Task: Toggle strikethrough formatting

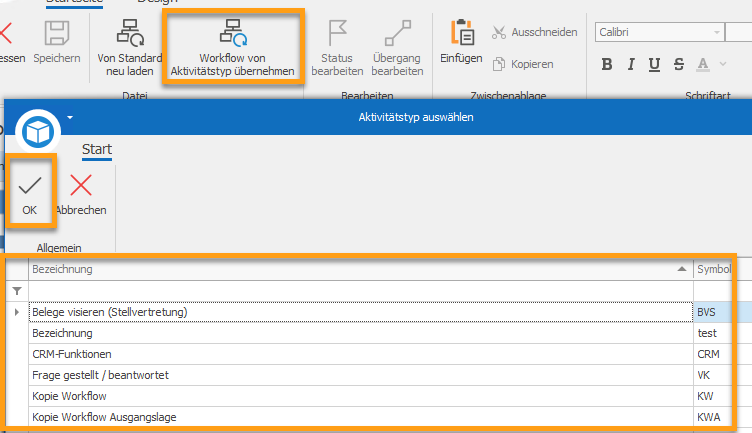Action: pos(679,64)
